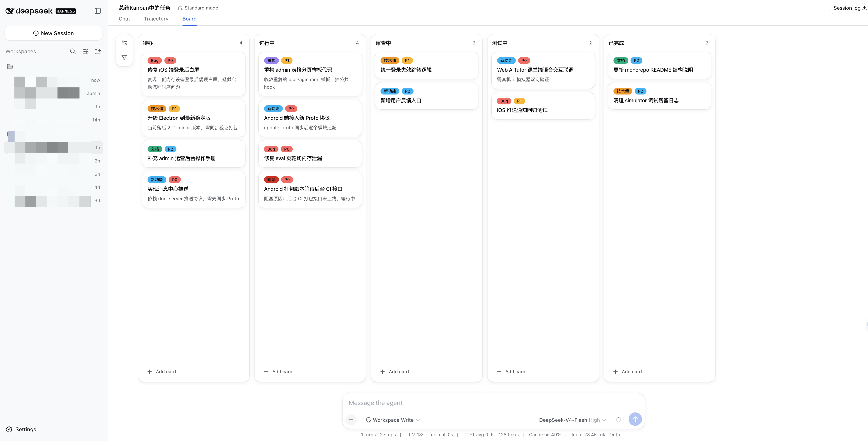Open card 补充 admin 运营后台操作手册

pyautogui.click(x=194, y=154)
